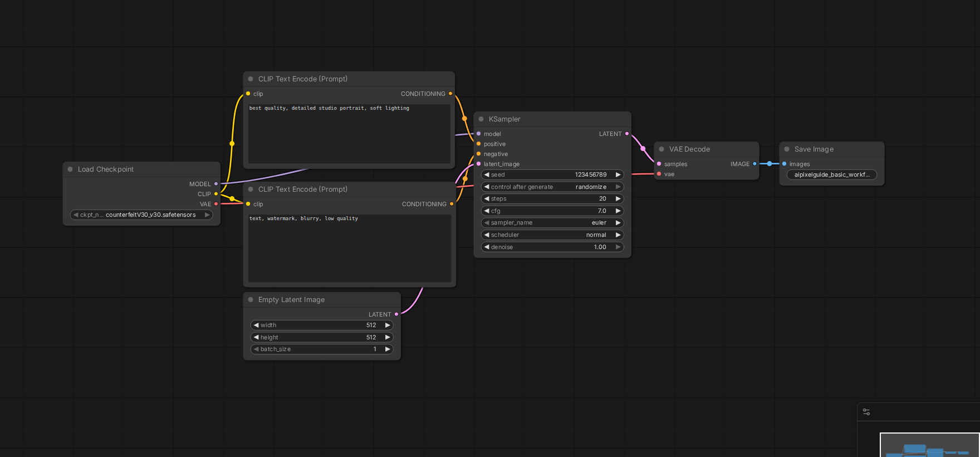Screen dimensions: 980x457
Task: Click link midpoint between KSampler and VAE Decode
Action: [x=643, y=149]
